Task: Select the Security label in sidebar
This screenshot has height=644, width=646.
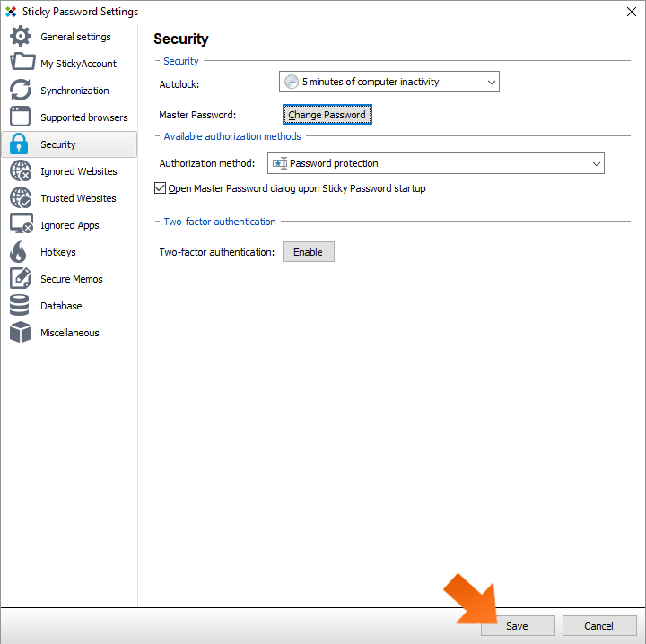Action: pos(58,144)
